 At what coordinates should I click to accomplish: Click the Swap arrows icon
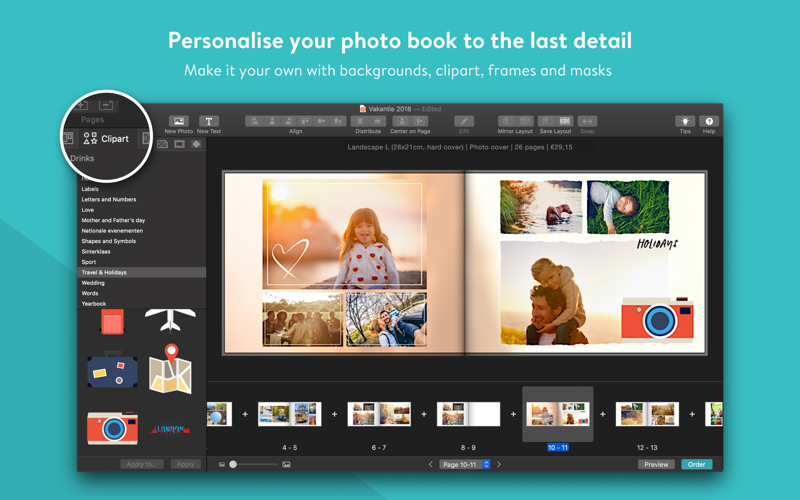coord(587,121)
